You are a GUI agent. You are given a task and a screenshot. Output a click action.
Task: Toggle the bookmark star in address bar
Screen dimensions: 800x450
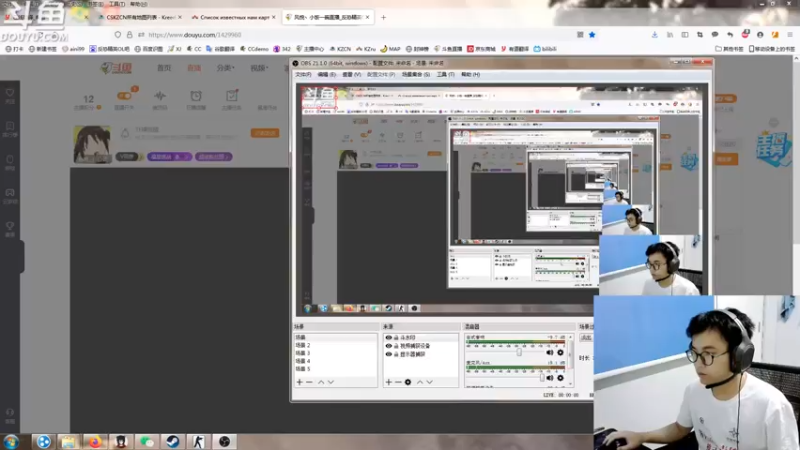pos(592,35)
